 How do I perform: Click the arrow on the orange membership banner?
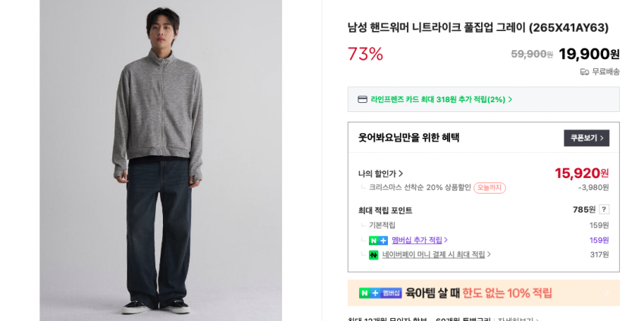pos(607,293)
